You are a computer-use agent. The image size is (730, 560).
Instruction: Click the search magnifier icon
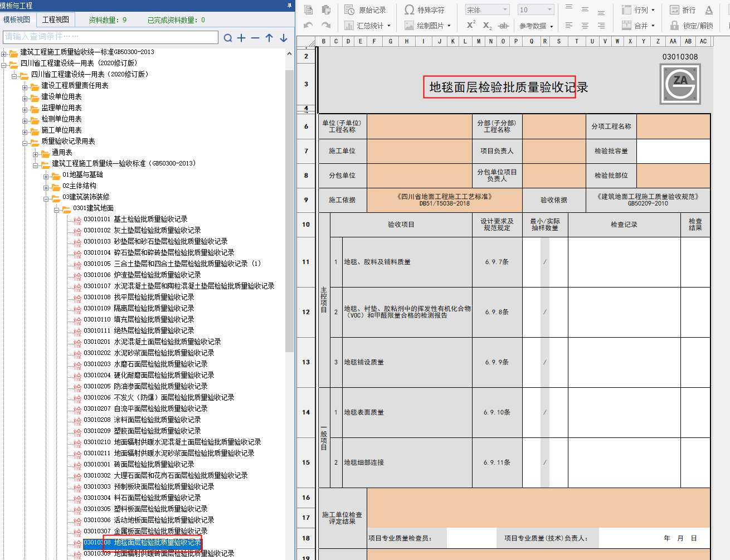(x=228, y=38)
